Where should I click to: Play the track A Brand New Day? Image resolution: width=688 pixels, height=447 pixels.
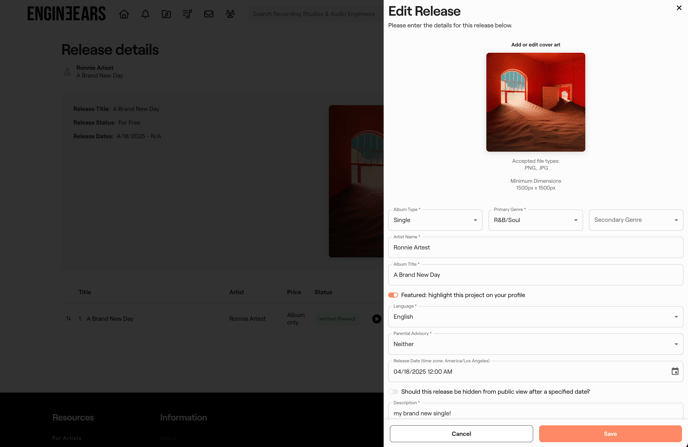click(x=376, y=319)
